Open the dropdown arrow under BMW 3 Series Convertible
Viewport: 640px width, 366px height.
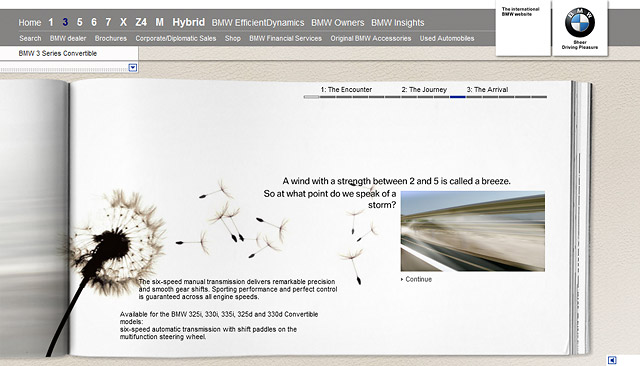[133, 68]
